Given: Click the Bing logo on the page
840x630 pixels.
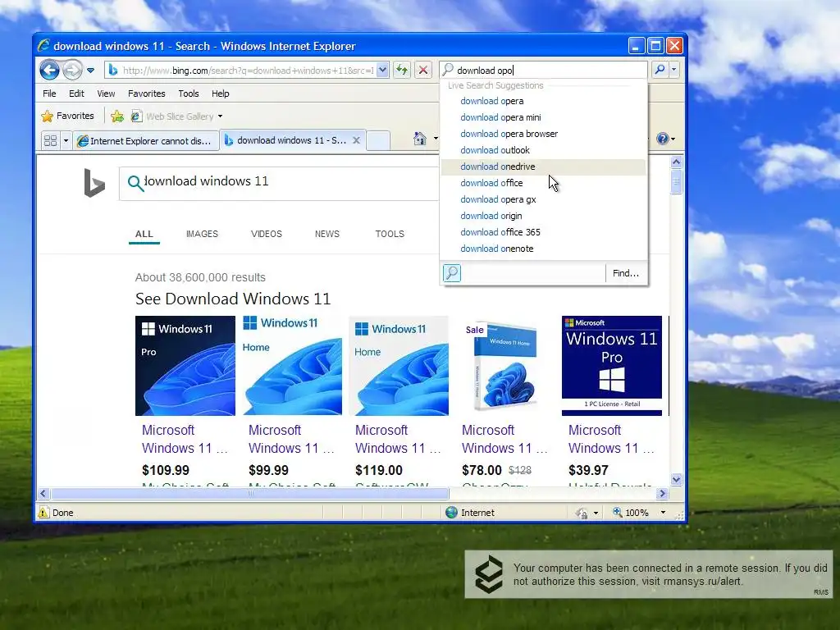Looking at the screenshot, I should pos(94,183).
